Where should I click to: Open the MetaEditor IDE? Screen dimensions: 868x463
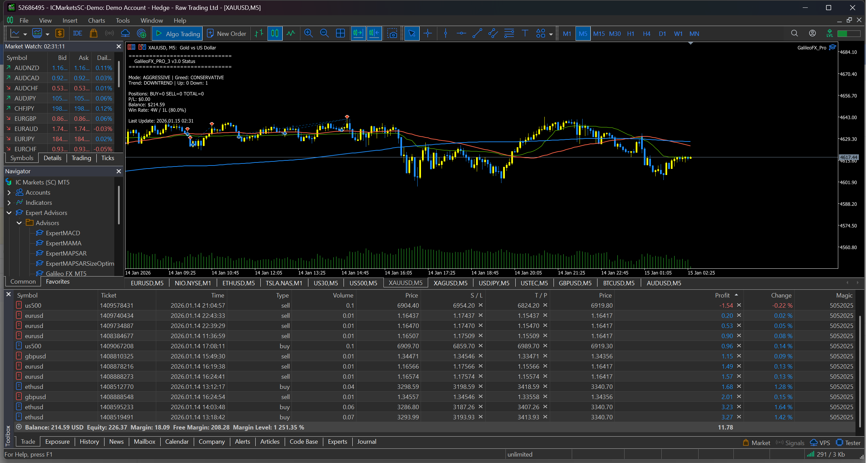77,34
